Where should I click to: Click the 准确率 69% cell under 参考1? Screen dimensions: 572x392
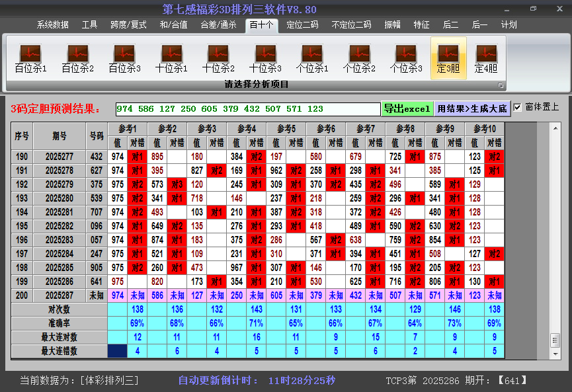coord(137,323)
